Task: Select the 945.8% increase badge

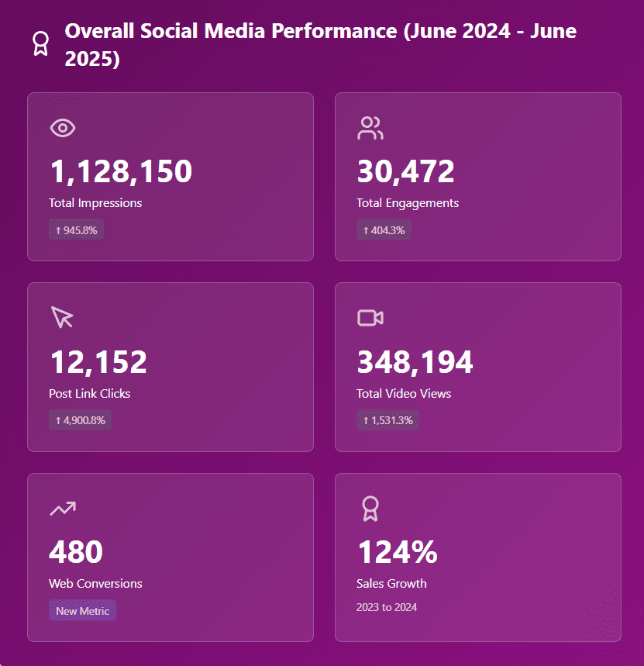Action: 76,230
